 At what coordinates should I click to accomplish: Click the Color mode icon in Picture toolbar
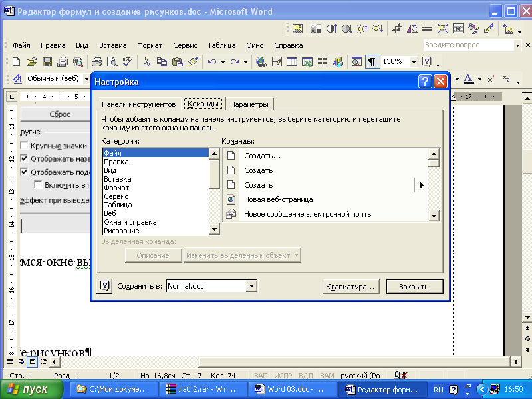click(x=317, y=29)
